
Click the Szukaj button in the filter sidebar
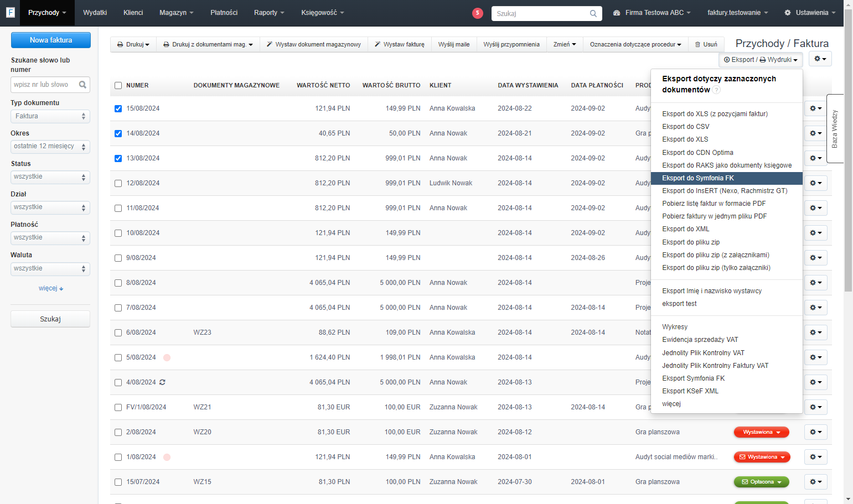pyautogui.click(x=50, y=319)
